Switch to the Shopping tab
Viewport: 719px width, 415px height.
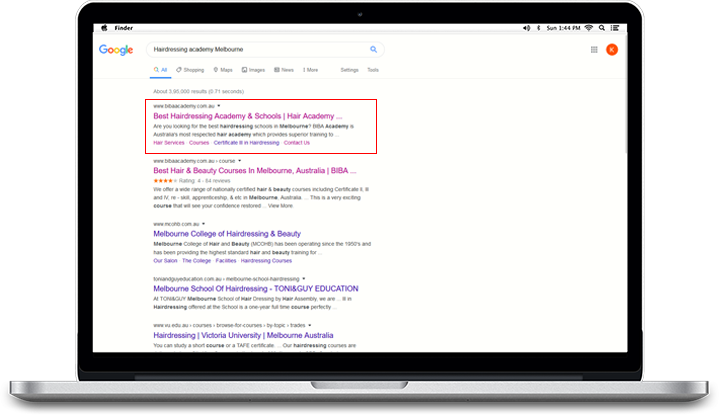190,70
